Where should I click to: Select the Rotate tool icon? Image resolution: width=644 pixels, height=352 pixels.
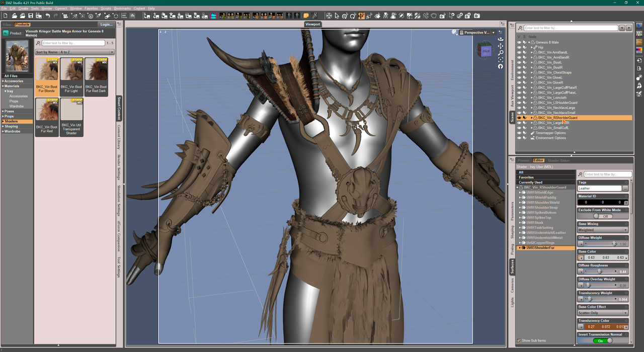point(353,16)
